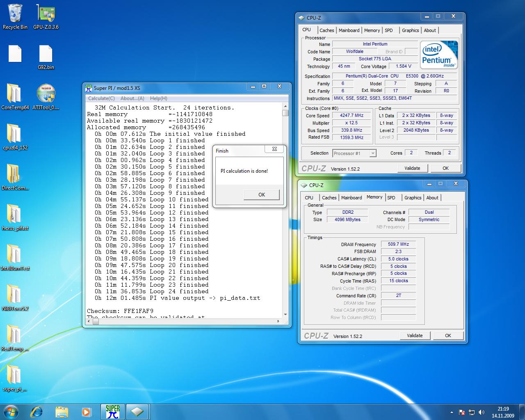Expand the Processor #1 selection dropdown
Viewport: 525px width, 420px height.
point(373,153)
